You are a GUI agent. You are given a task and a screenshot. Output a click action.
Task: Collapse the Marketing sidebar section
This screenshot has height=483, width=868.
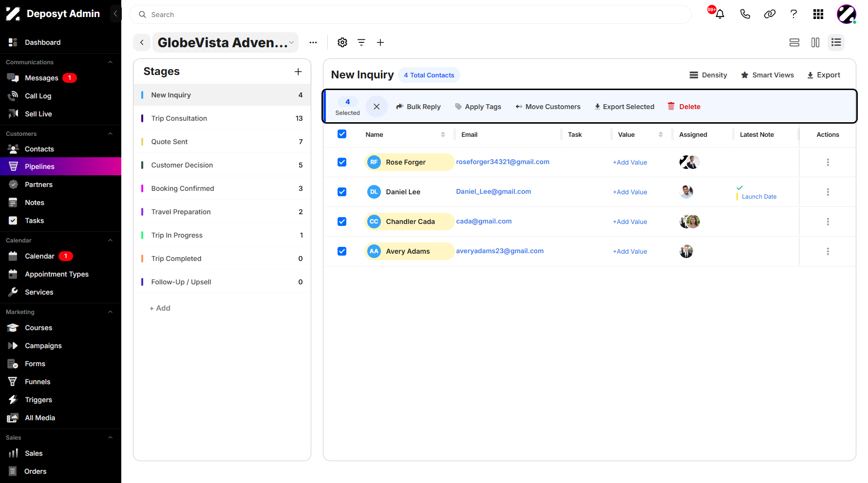point(110,312)
